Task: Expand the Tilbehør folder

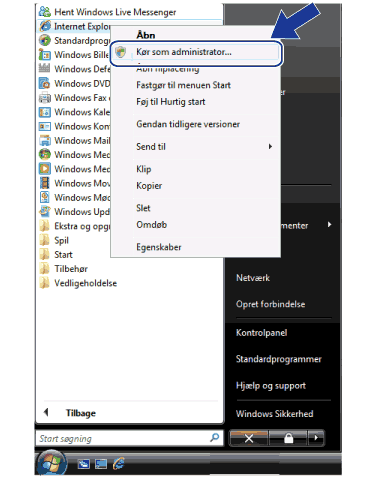Action: pyautogui.click(x=64, y=269)
